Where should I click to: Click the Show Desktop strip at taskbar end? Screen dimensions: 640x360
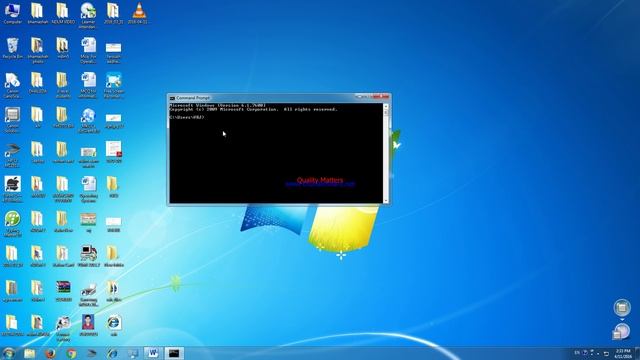tap(638, 353)
